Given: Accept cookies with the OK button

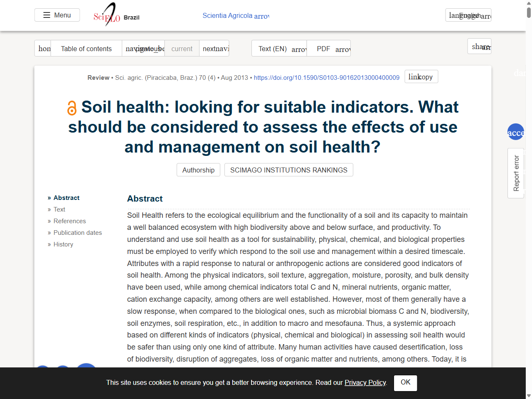Looking at the screenshot, I should tap(406, 383).
